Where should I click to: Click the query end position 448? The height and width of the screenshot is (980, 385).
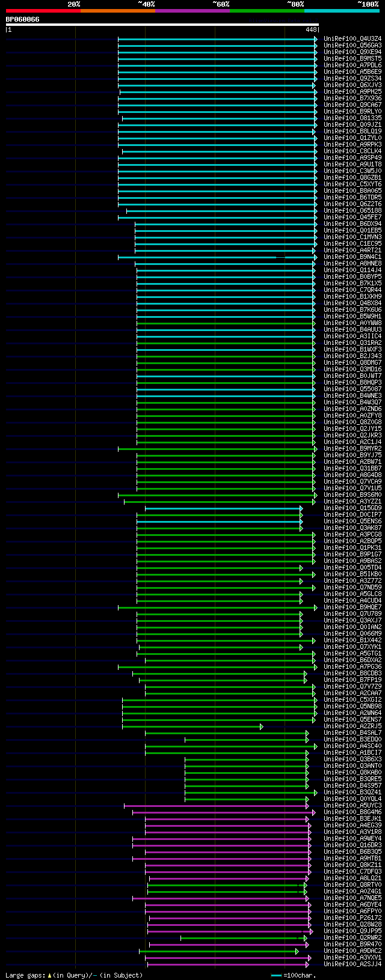311,29
